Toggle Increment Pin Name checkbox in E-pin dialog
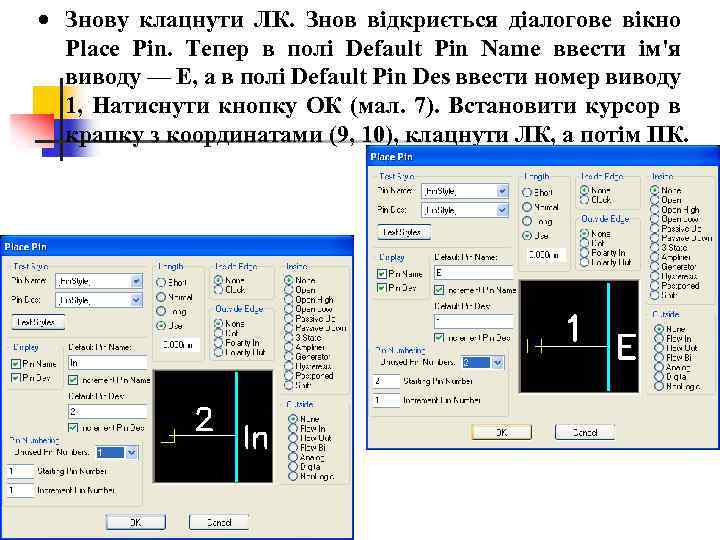Screen dimensions: 720x540 439,290
